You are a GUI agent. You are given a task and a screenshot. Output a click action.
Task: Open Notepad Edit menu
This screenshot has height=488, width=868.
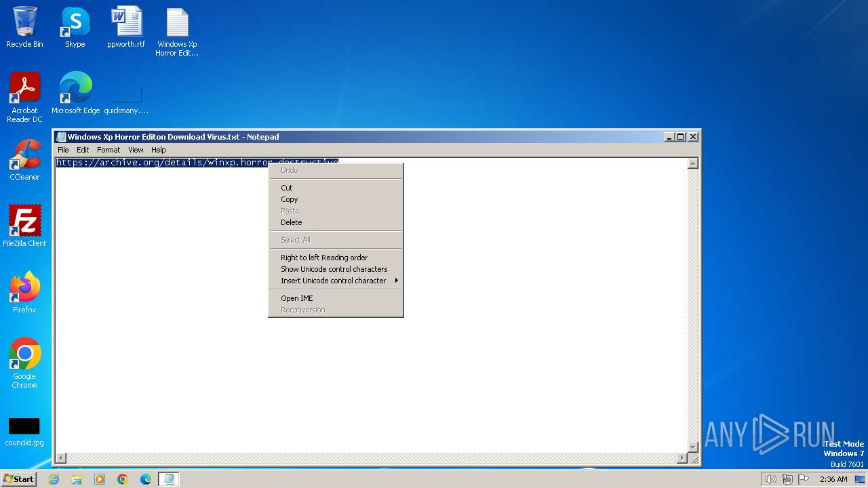click(83, 150)
